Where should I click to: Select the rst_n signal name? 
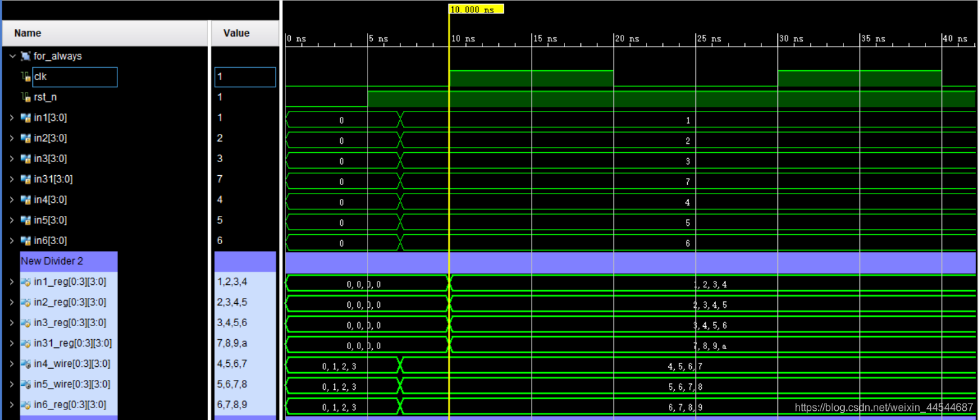click(45, 97)
